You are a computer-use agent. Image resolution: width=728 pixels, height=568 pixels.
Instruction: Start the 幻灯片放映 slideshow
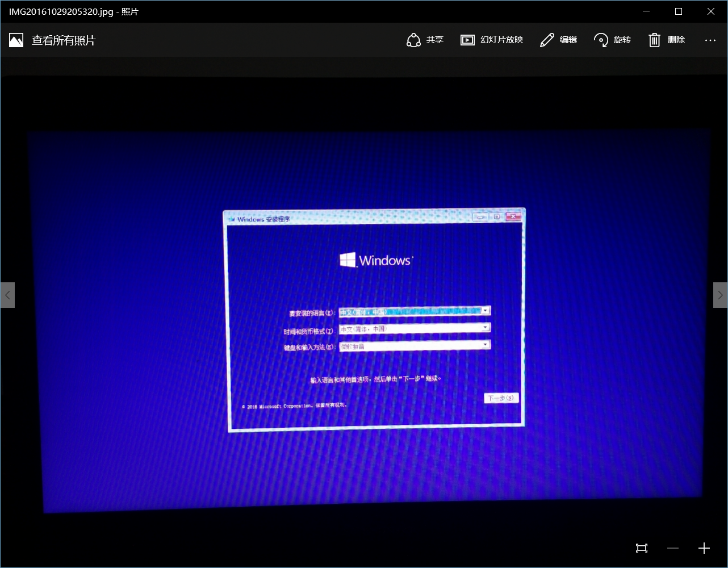[492, 40]
